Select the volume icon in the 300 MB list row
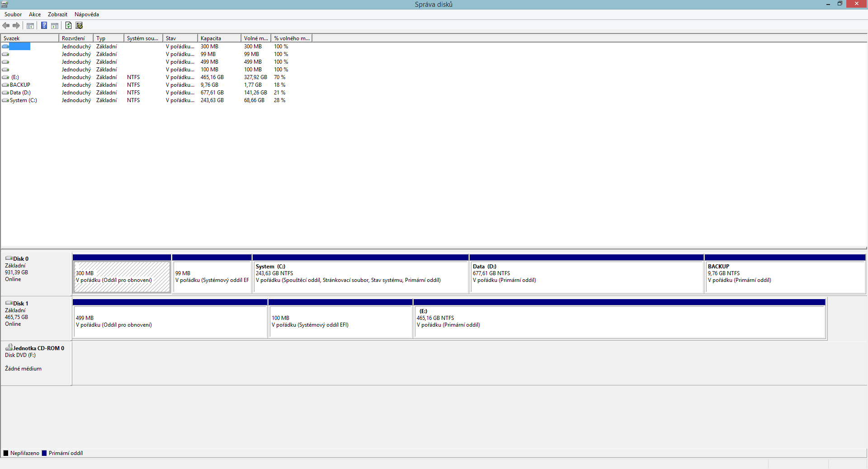868x469 pixels. [x=5, y=47]
